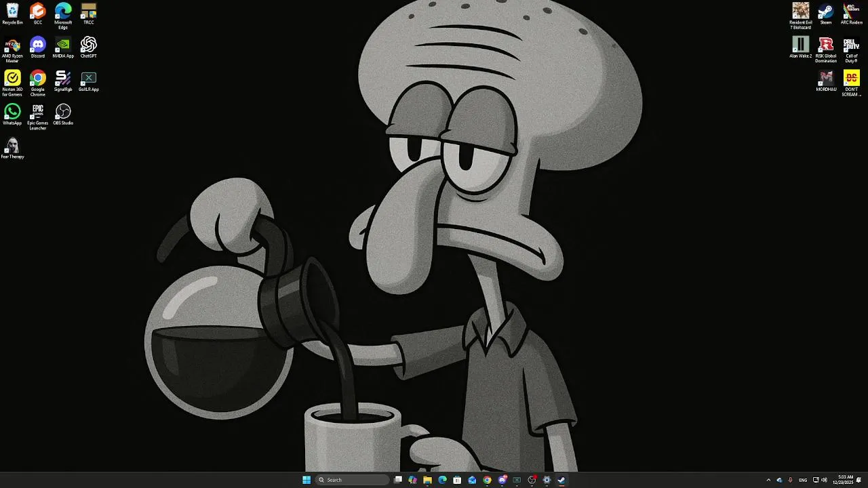Open the network quick settings icon
868x488 pixels.
point(816,480)
